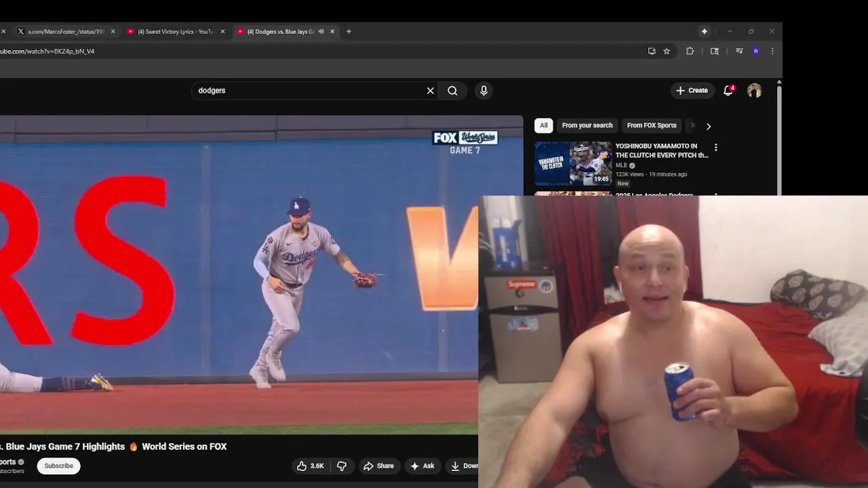
Task: Select the Dodgers vs. Blue Jays tab
Action: coord(280,31)
